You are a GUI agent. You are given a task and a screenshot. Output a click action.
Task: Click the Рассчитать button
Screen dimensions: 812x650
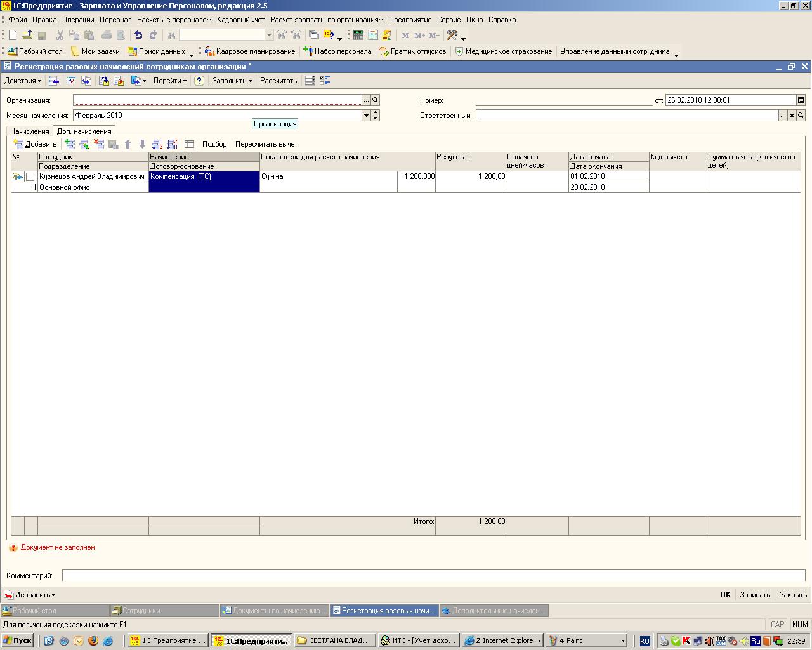[x=278, y=81]
